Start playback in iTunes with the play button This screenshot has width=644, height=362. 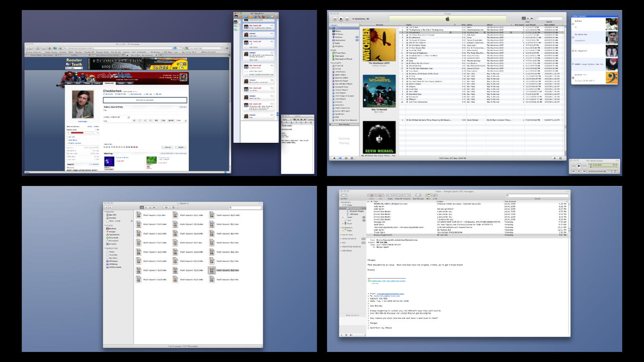pyautogui.click(x=341, y=19)
